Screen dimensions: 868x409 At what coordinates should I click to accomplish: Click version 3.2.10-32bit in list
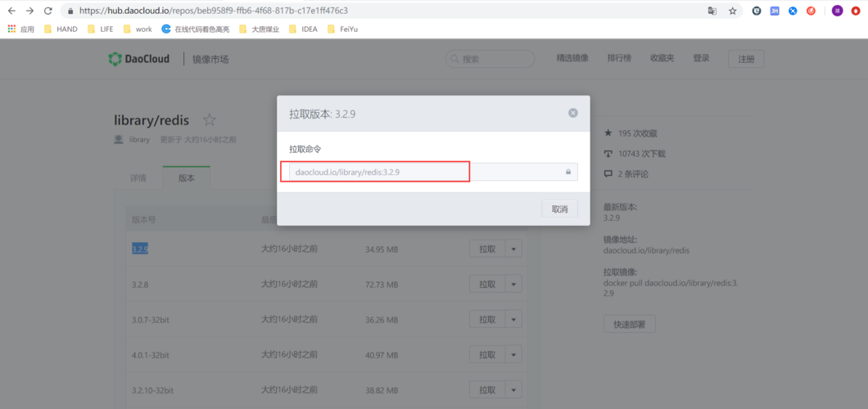point(152,390)
